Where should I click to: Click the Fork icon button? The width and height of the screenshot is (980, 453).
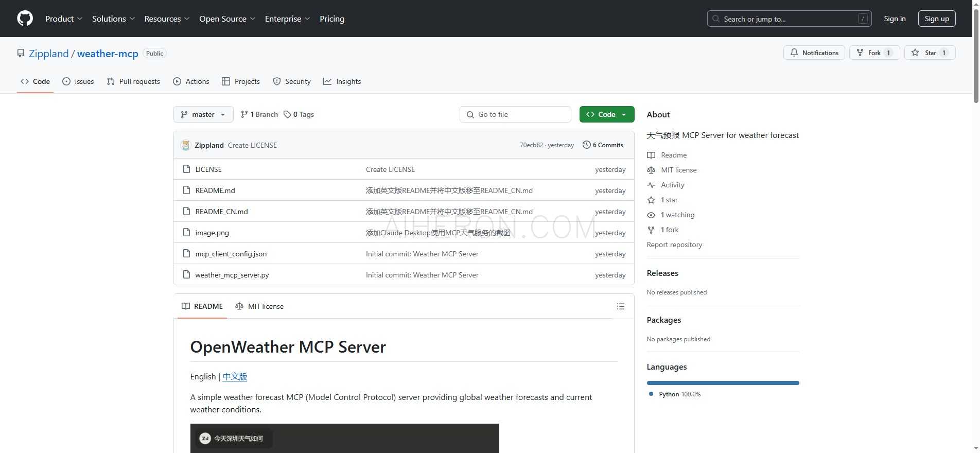point(860,53)
